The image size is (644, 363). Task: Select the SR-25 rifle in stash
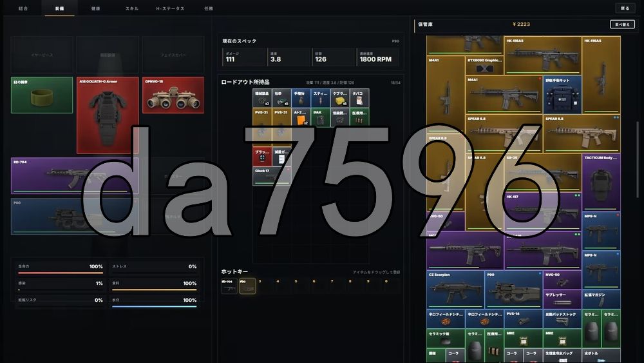click(542, 172)
